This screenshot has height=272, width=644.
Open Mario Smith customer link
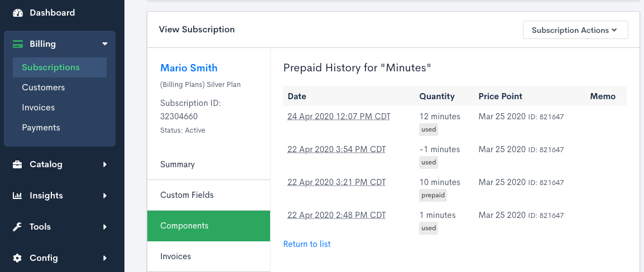point(189,68)
